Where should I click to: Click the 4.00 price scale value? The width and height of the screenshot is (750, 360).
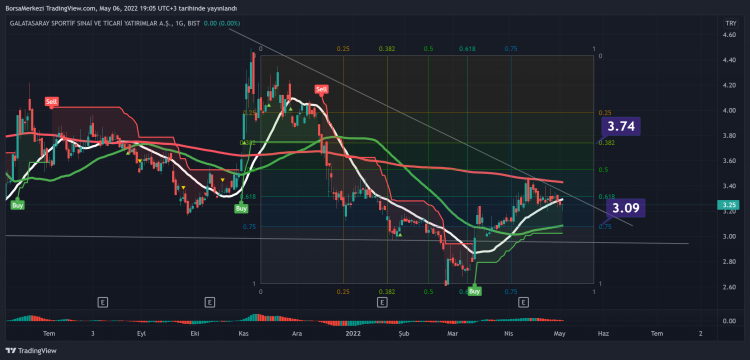729,110
